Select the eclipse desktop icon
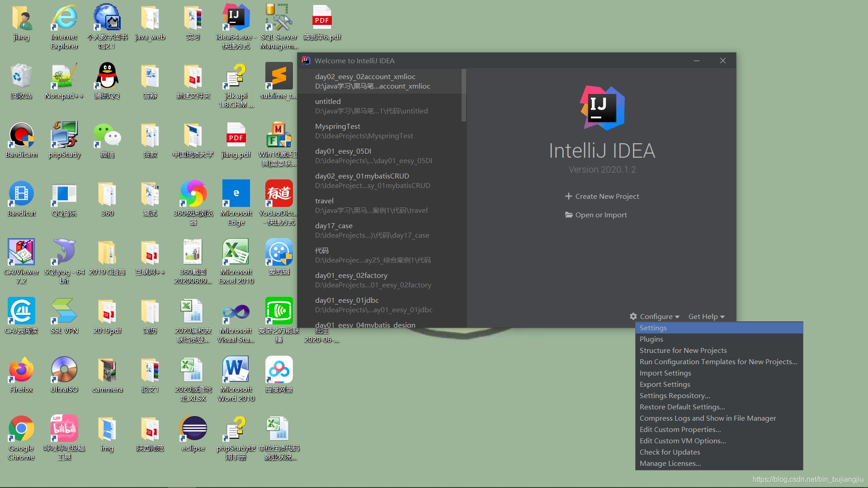The image size is (868, 488). [x=193, y=434]
